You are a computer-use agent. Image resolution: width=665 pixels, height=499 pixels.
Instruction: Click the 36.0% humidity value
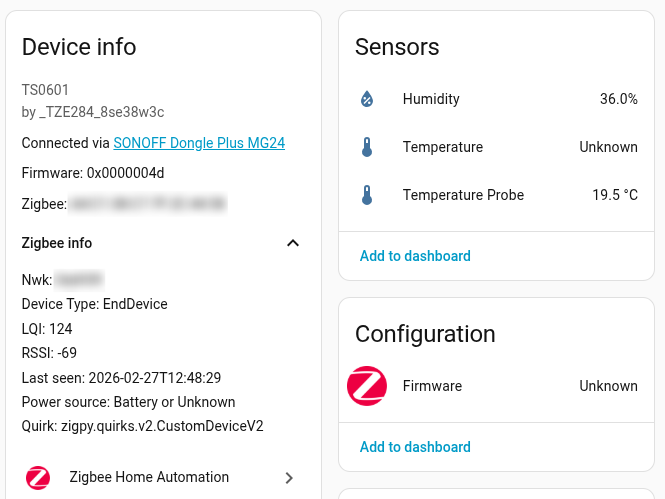[618, 99]
